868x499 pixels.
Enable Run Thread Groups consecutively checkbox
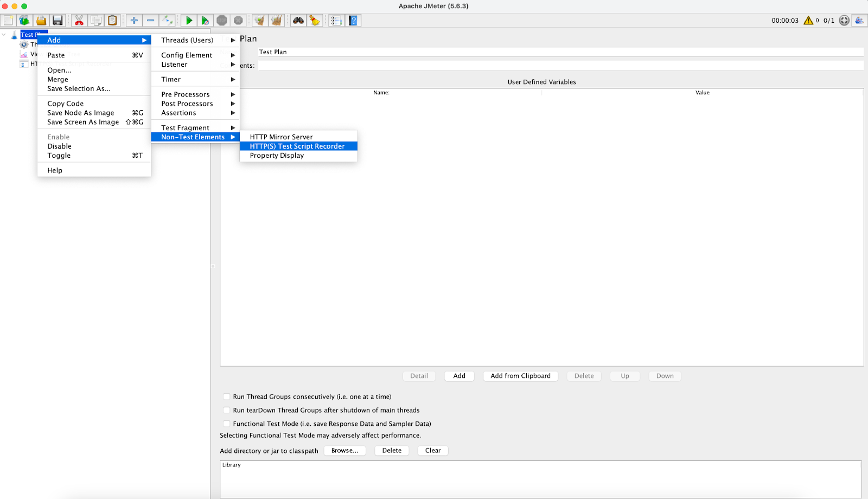coord(227,396)
